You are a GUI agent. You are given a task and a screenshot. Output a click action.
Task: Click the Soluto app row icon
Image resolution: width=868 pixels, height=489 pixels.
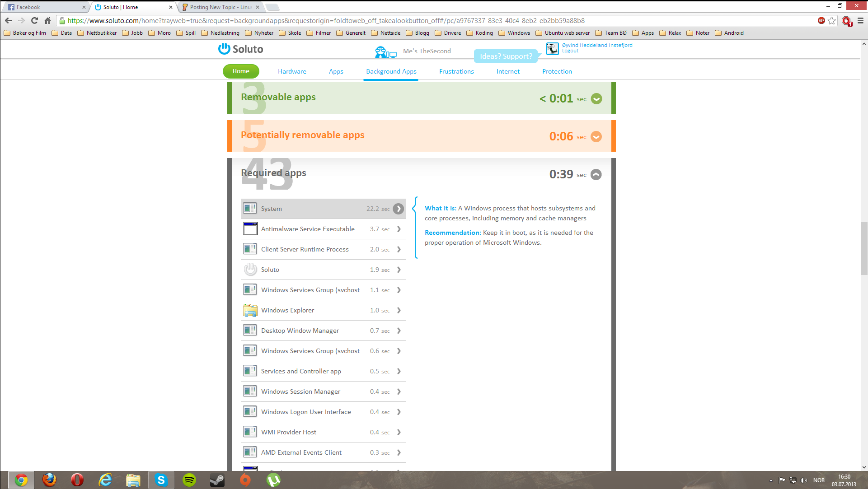pyautogui.click(x=250, y=269)
